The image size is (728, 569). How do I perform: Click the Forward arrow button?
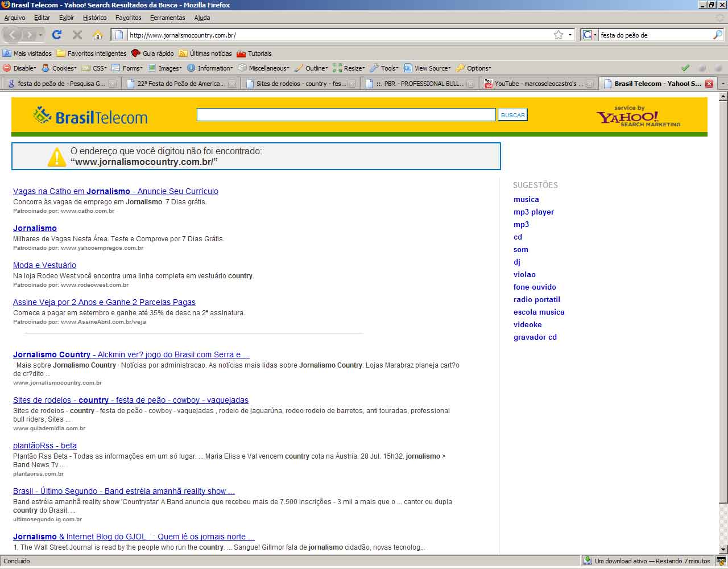coord(30,35)
